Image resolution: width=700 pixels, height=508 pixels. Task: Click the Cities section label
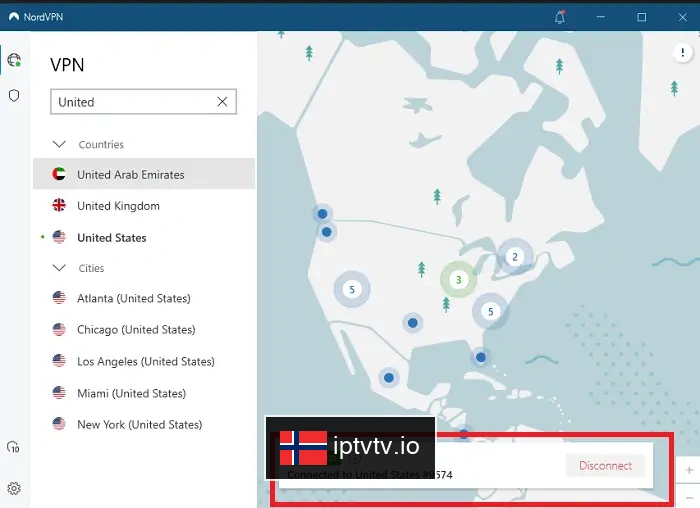(91, 268)
